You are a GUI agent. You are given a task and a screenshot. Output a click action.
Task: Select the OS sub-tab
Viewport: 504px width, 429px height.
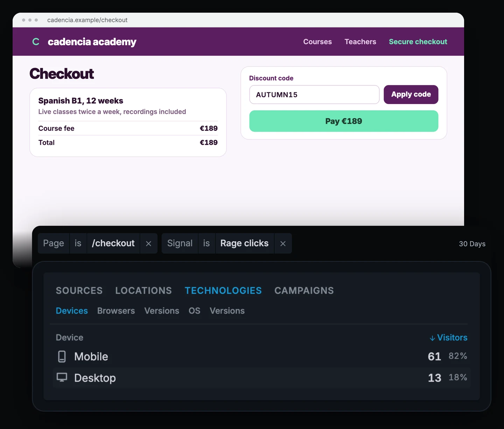click(x=194, y=311)
